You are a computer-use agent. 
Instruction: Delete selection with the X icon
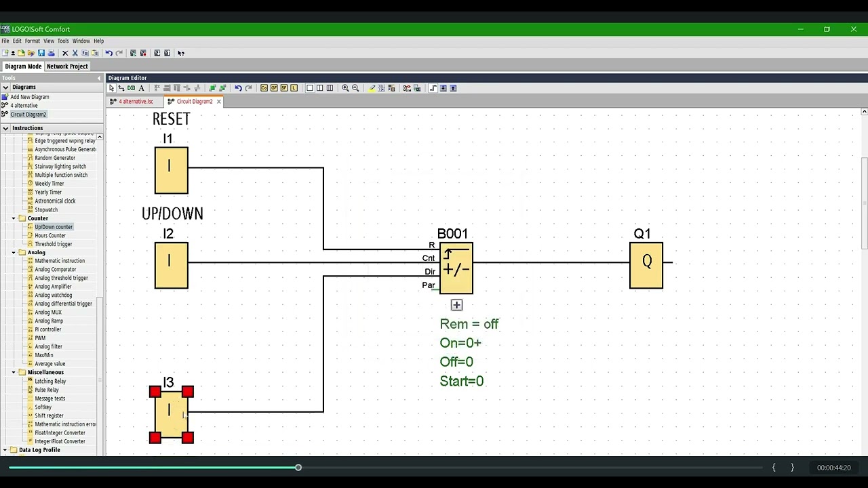[x=65, y=53]
